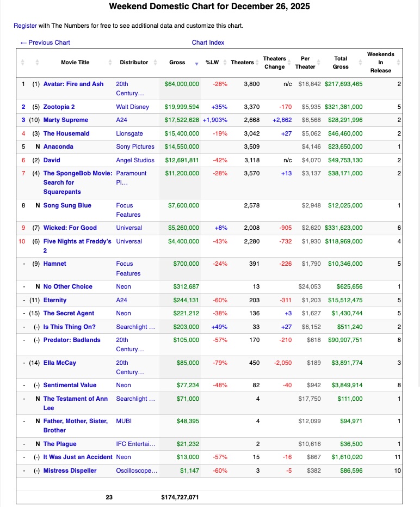The width and height of the screenshot is (420, 507).
Task: Open Is This Thing On? movie link
Action: point(70,327)
